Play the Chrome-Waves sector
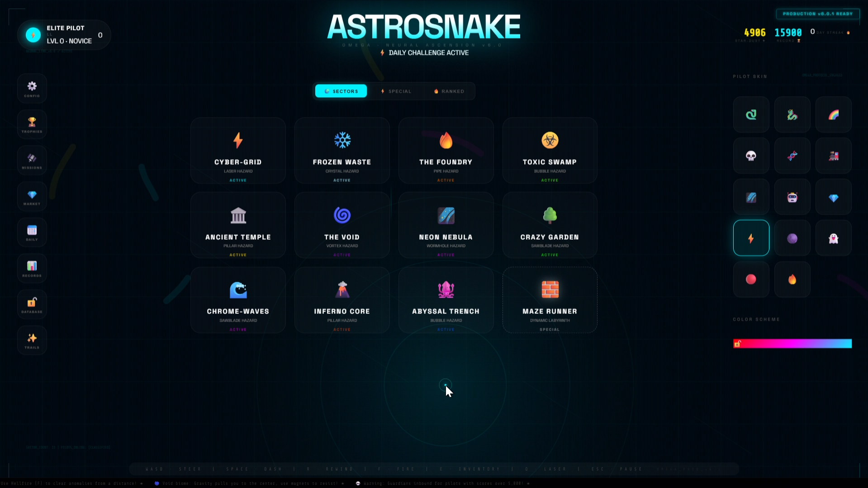 238,300
